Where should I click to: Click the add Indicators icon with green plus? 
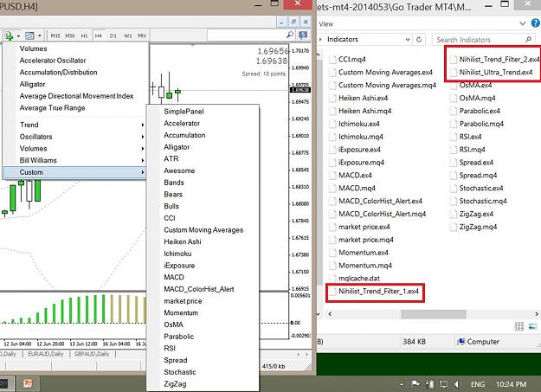point(9,35)
